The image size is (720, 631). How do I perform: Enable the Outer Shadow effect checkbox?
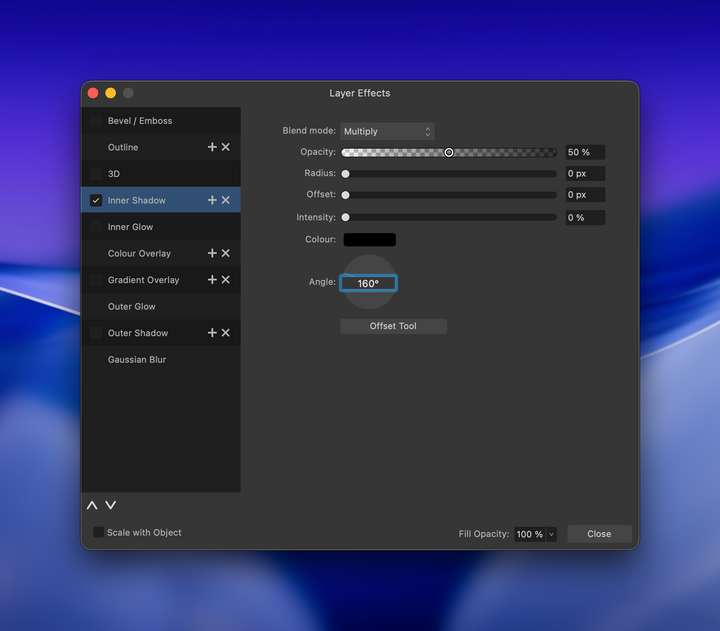[96, 333]
